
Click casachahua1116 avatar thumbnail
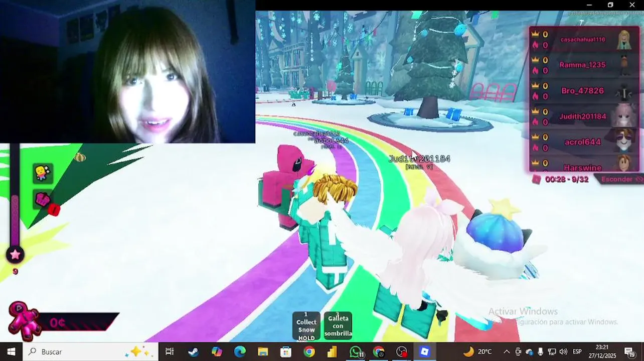pyautogui.click(x=624, y=39)
